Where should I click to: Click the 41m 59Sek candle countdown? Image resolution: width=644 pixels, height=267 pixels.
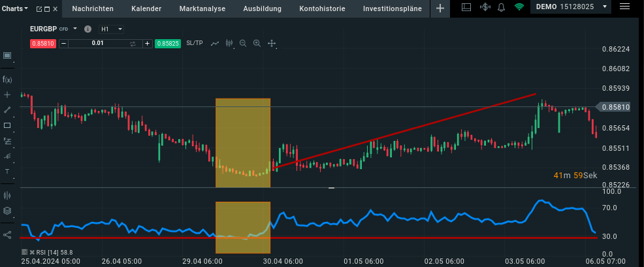[575, 176]
